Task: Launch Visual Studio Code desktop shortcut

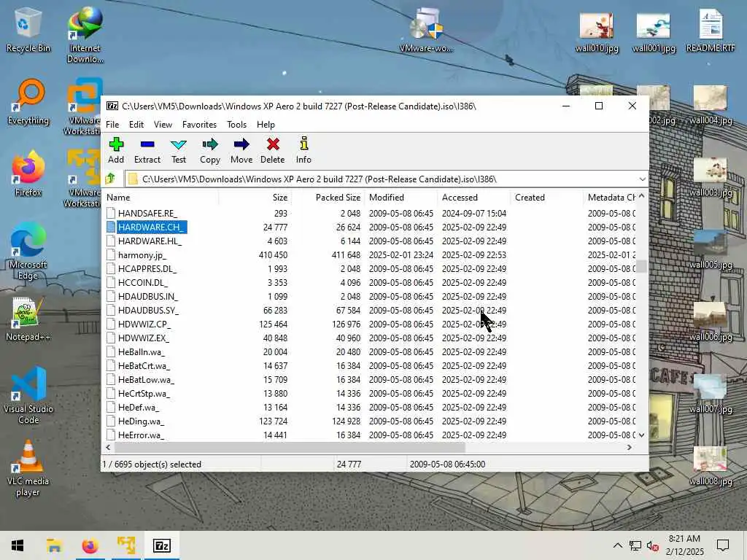Action: point(28,395)
